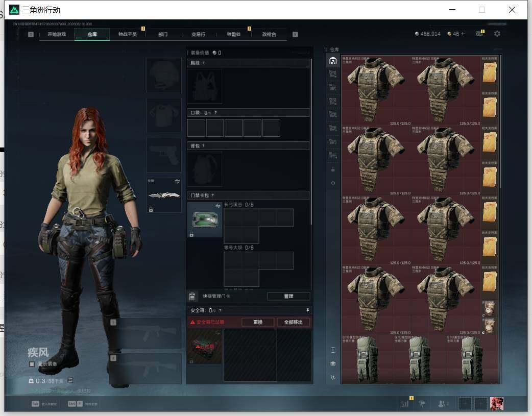The width and height of the screenshot is (532, 416).
Task: Click help icon next to 背包
Action: [x=203, y=146]
